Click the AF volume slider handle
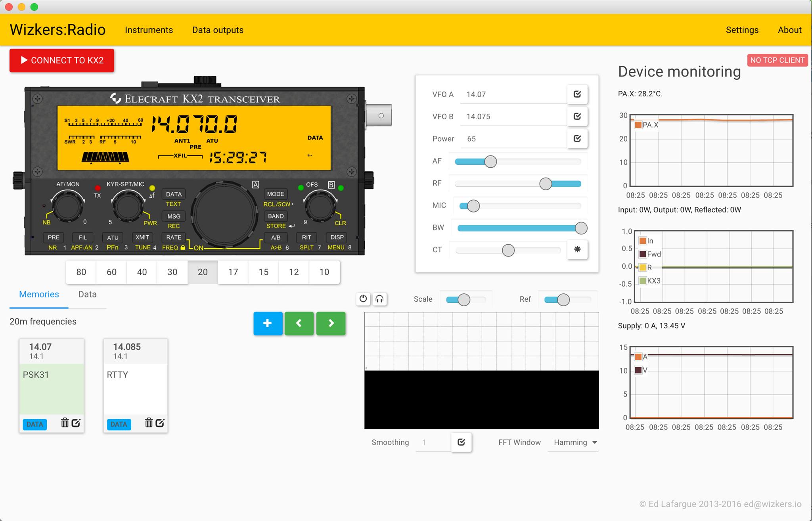This screenshot has height=521, width=812. tap(490, 161)
